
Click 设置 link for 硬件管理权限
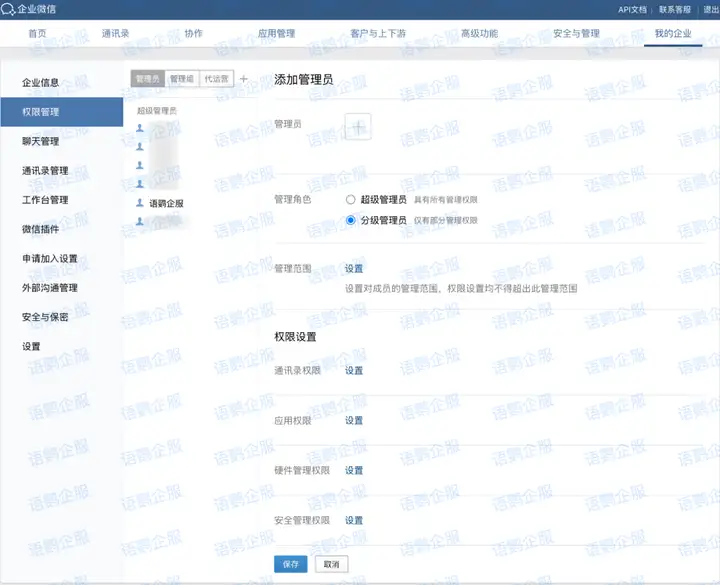click(x=354, y=471)
